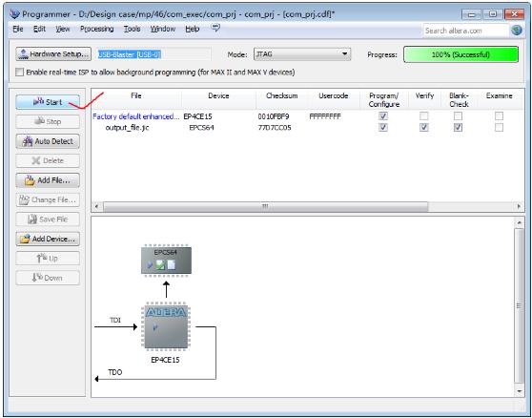The image size is (532, 418).
Task: Click the globe icon beside the search box
Action: 517,31
